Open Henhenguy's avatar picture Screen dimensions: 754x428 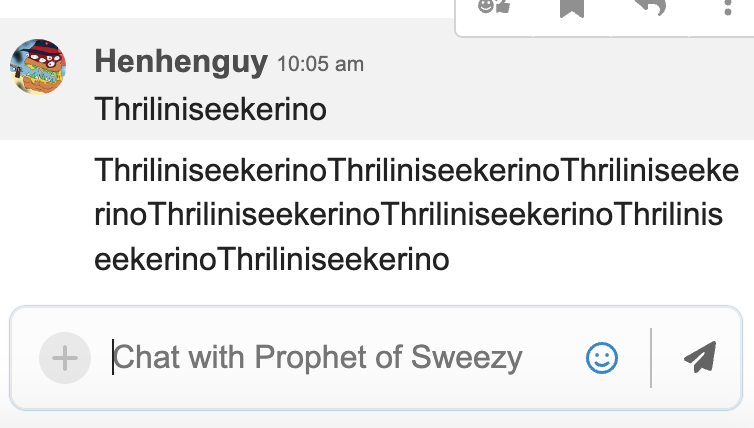(x=38, y=68)
